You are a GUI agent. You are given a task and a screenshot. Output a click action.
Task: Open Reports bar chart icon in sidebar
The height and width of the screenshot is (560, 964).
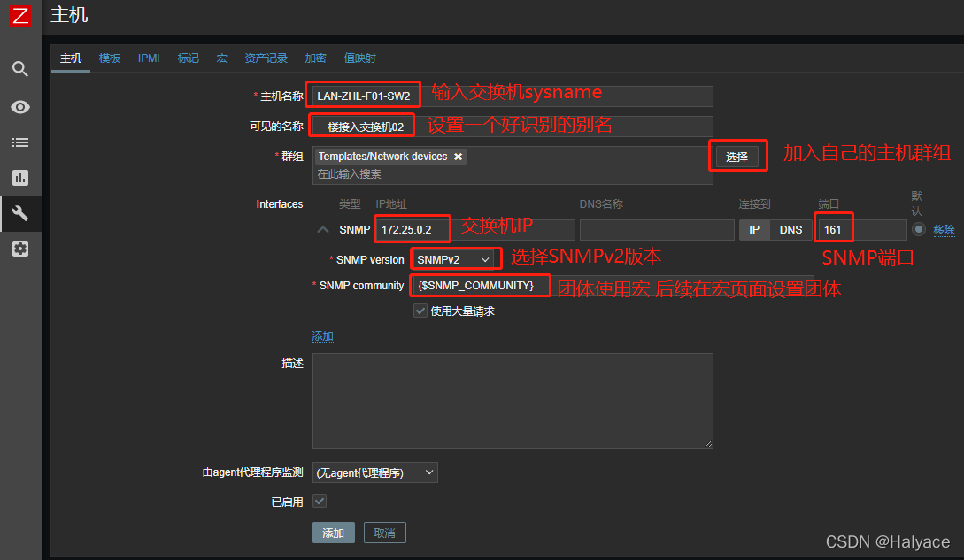[x=20, y=179]
